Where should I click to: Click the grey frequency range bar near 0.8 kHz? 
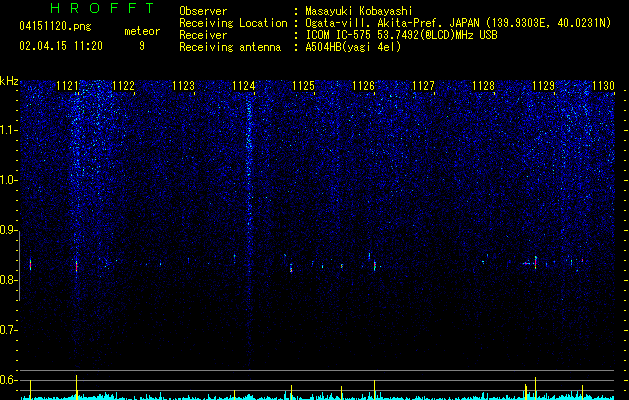point(20,265)
